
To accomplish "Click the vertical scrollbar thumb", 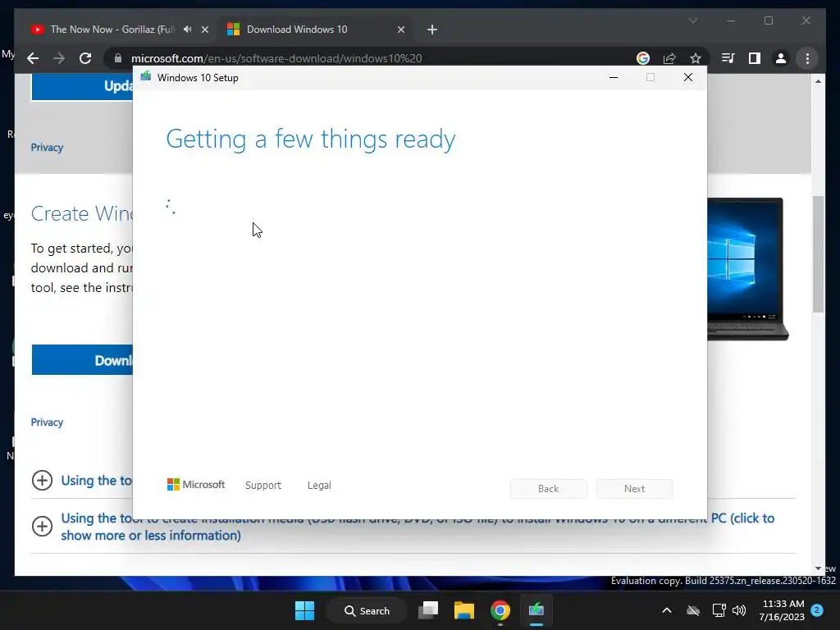I will click(x=818, y=254).
